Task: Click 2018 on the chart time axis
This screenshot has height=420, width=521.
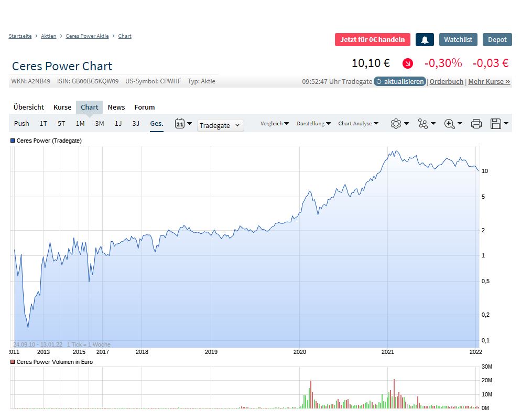Action: point(142,352)
